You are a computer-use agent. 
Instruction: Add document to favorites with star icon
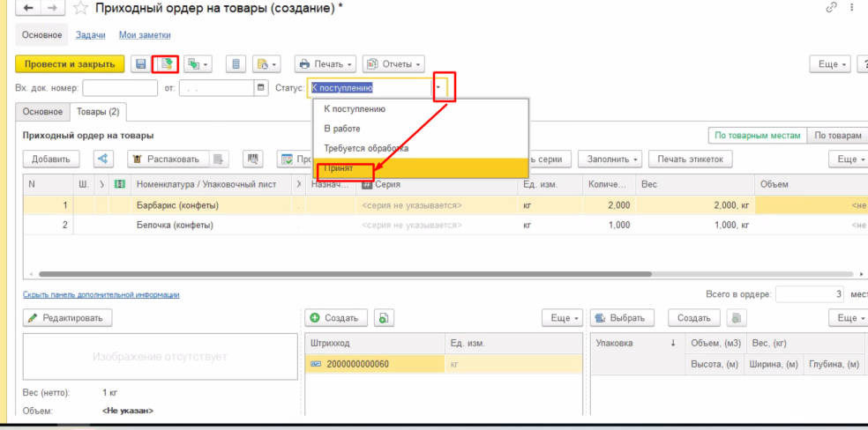click(x=81, y=8)
